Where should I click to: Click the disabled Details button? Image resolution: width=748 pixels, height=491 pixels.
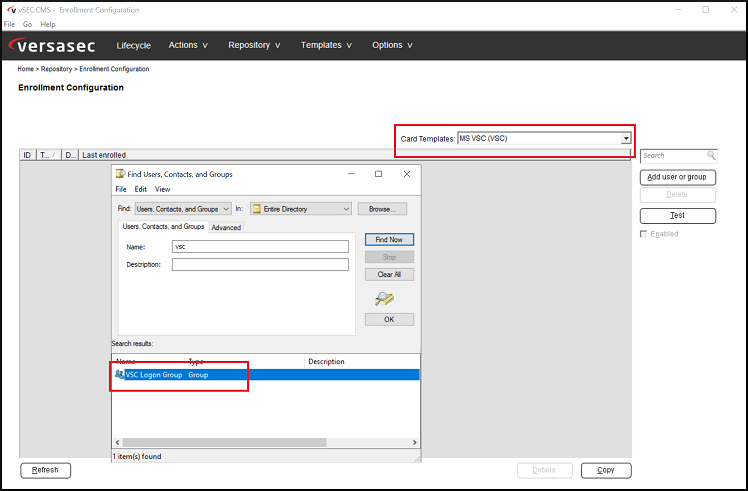click(x=544, y=470)
